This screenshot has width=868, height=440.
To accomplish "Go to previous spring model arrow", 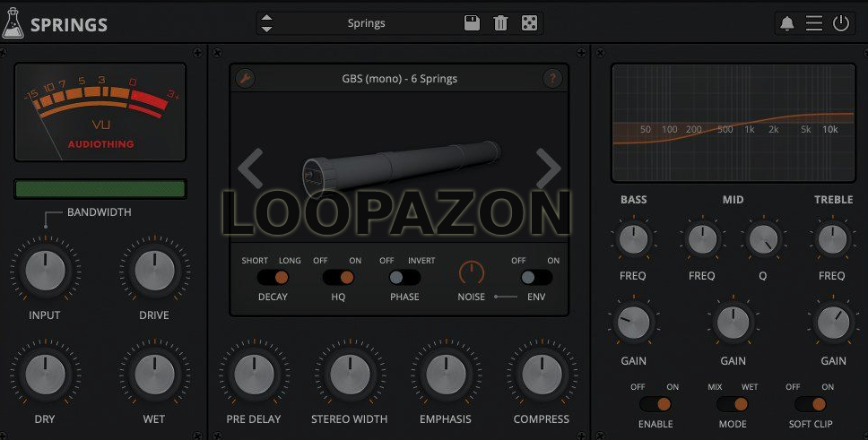I will pos(251,168).
